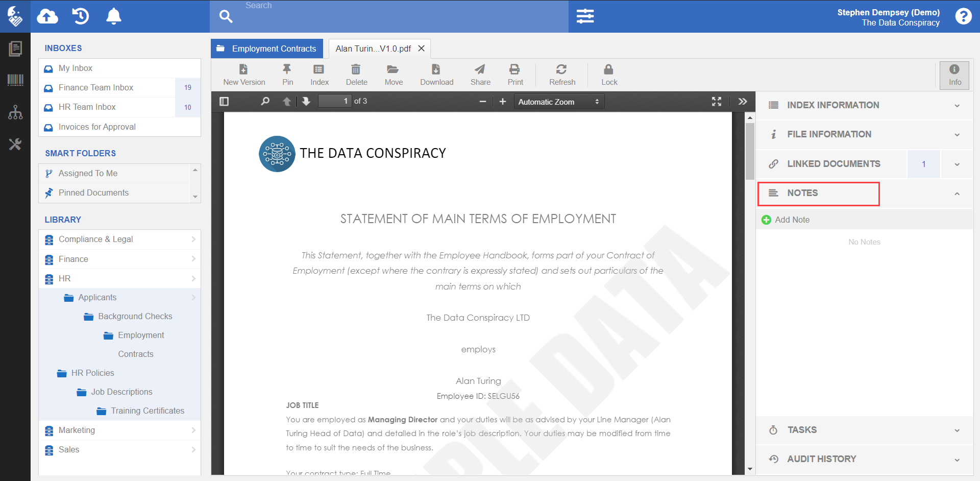
Task: Open the Automatic Zoom dropdown
Action: 559,102
